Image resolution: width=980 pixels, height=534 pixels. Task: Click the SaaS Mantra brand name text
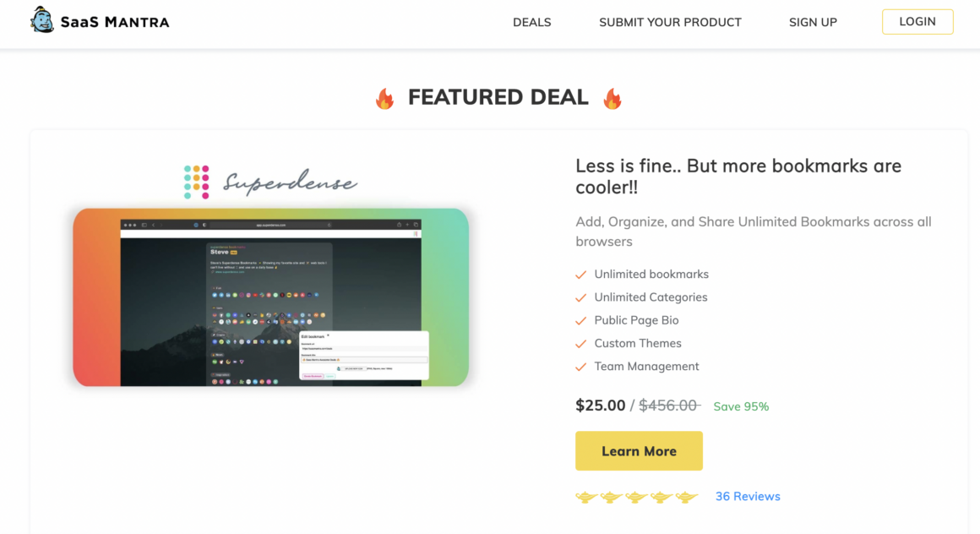point(115,23)
